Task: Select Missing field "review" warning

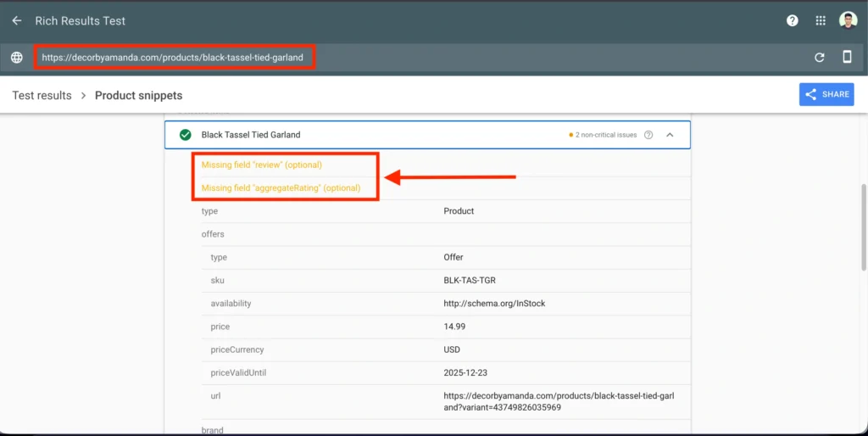Action: (261, 165)
